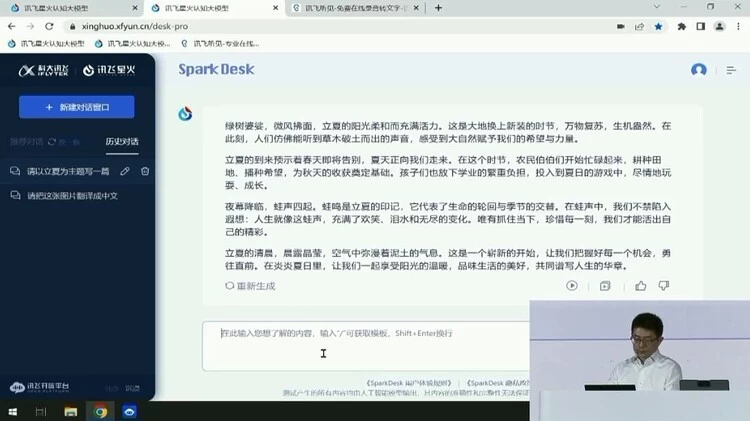Give the response a thumbs down
This screenshot has width=750, height=421.
tap(663, 286)
